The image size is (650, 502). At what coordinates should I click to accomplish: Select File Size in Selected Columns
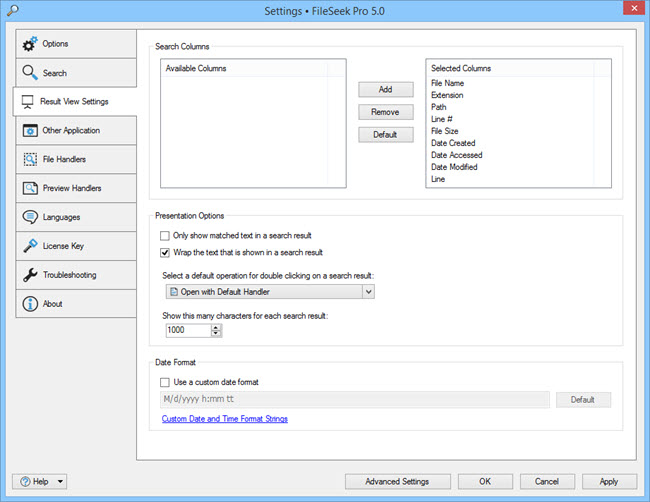click(444, 131)
